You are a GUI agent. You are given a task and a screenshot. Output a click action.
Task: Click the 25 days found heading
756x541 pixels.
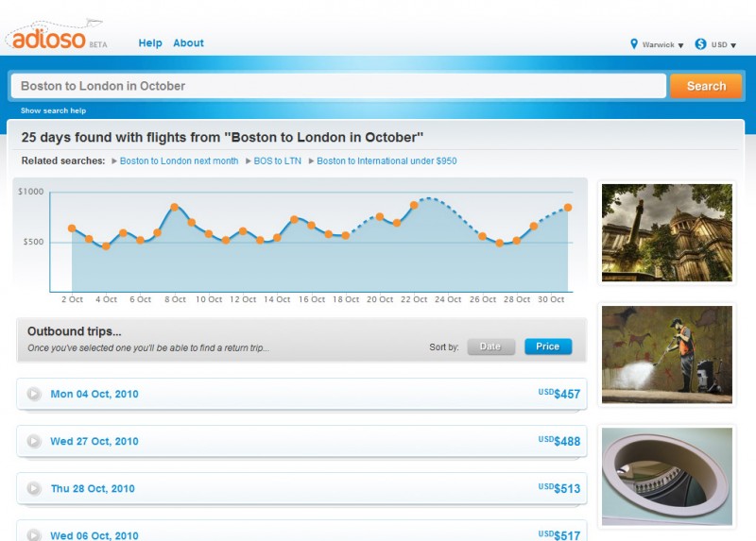point(222,137)
